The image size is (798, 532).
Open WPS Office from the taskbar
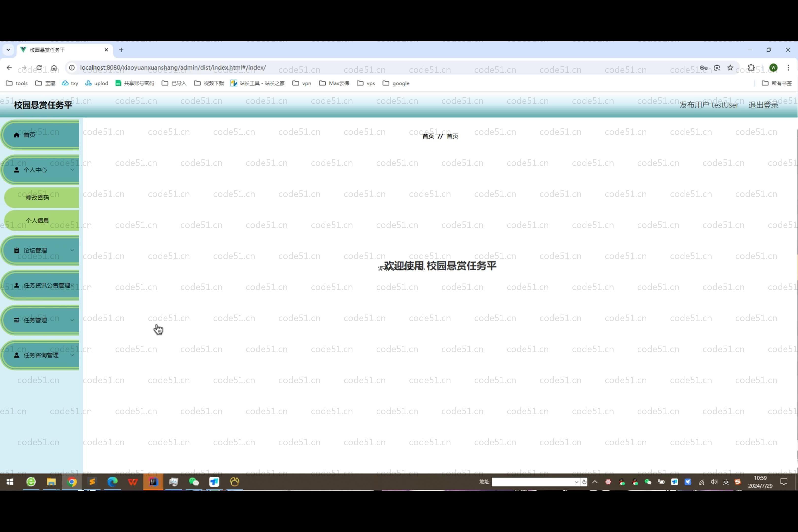[x=133, y=482]
